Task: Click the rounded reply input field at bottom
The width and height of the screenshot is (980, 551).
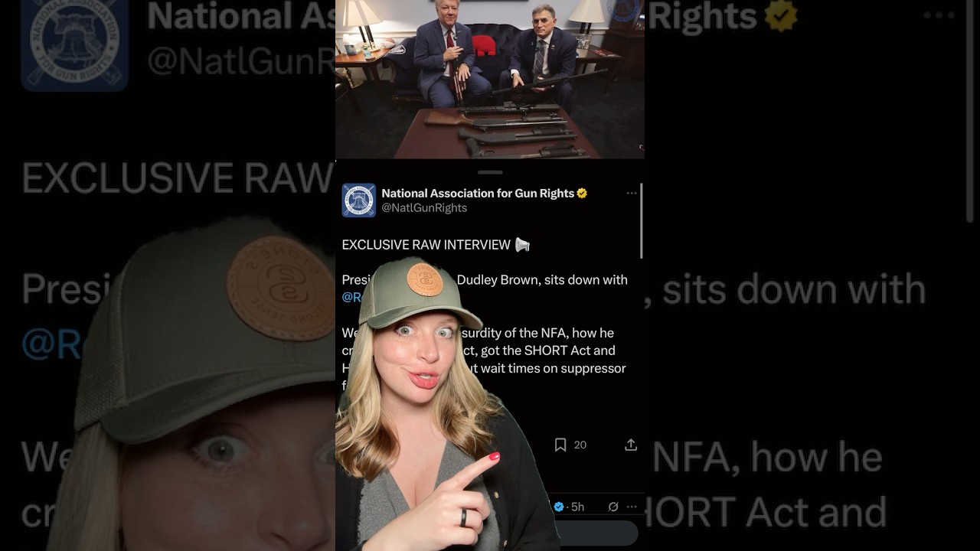Action: click(x=597, y=533)
